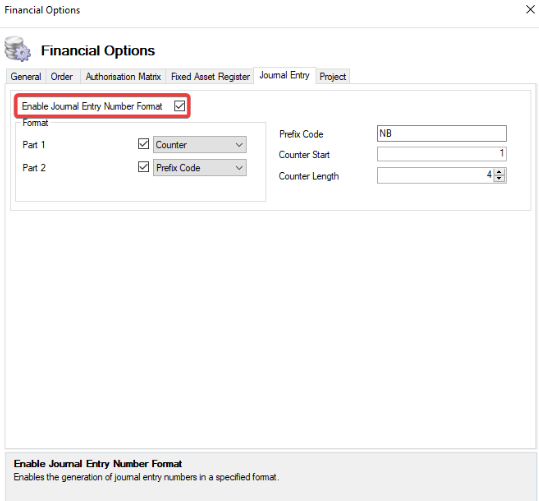Switch to the General tab

(x=26, y=76)
